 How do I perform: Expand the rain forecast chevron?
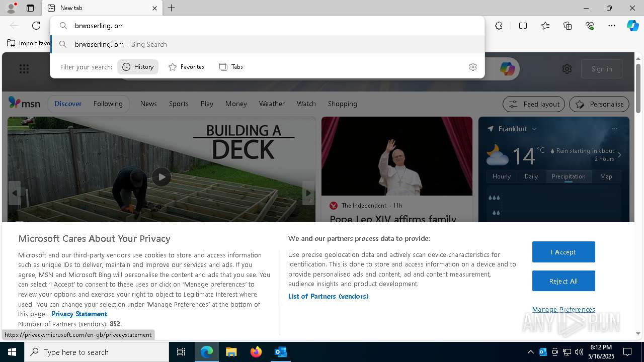point(619,155)
